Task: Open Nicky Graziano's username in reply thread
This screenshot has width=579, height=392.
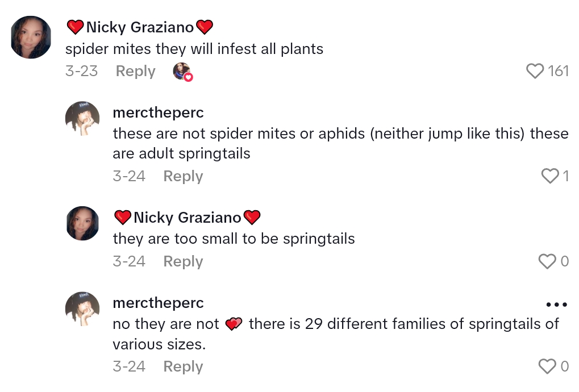Action: coord(187,217)
